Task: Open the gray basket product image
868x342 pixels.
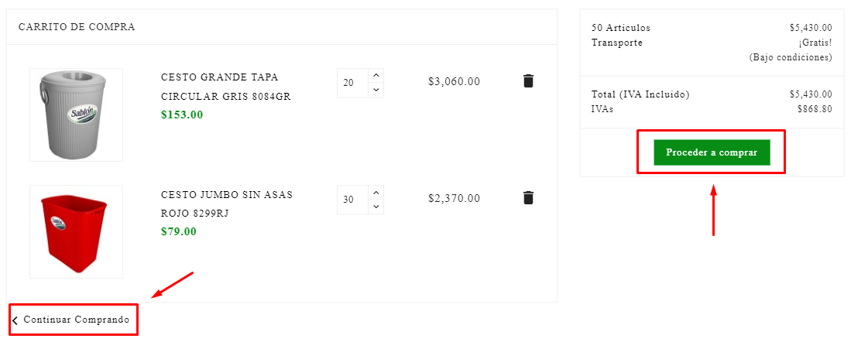Action: [x=76, y=115]
